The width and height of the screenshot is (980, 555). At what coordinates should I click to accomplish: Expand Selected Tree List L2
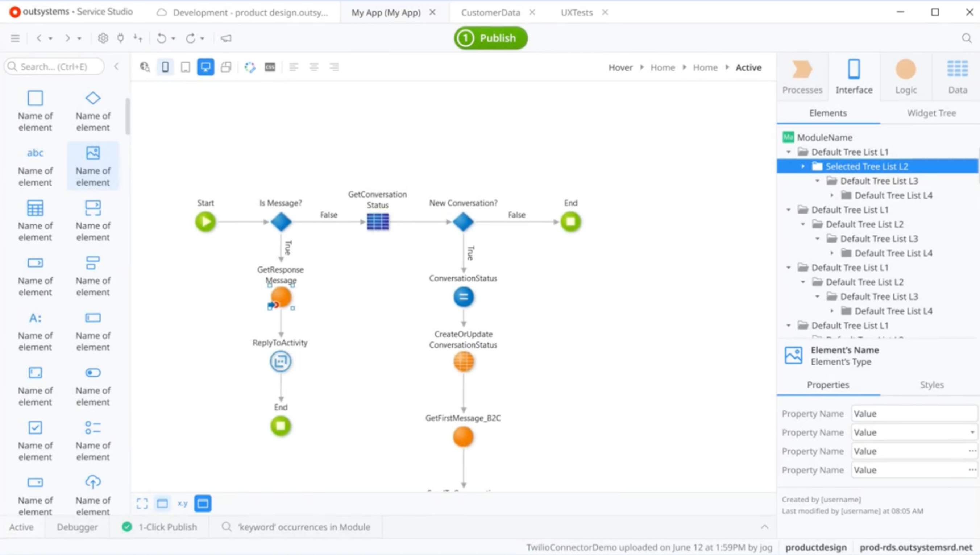pos(804,166)
